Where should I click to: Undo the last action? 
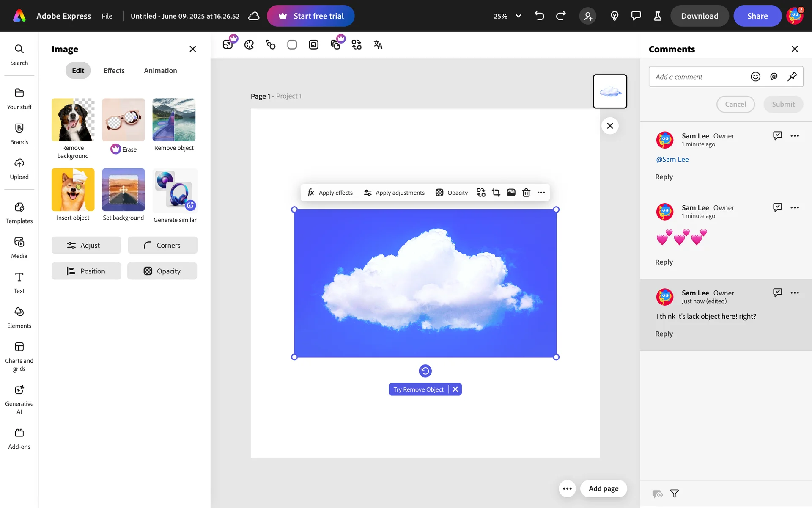click(539, 16)
